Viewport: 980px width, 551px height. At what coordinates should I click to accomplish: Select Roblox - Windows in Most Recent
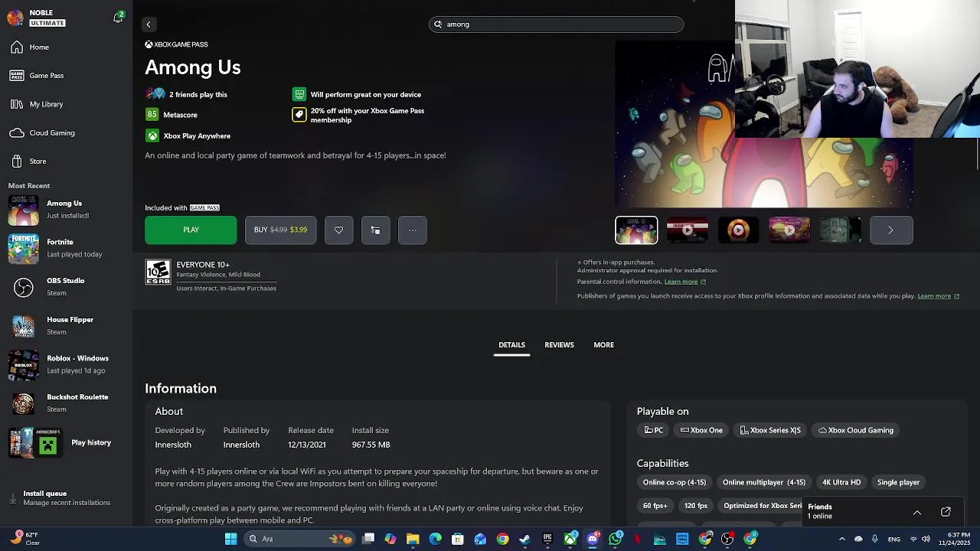tap(67, 364)
